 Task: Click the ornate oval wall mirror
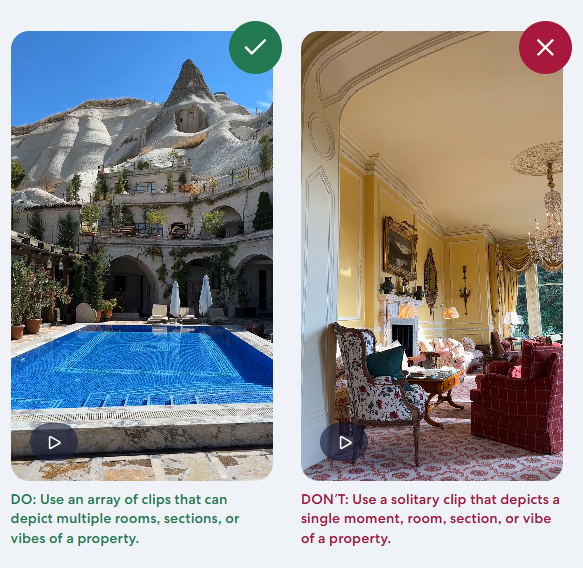click(431, 275)
